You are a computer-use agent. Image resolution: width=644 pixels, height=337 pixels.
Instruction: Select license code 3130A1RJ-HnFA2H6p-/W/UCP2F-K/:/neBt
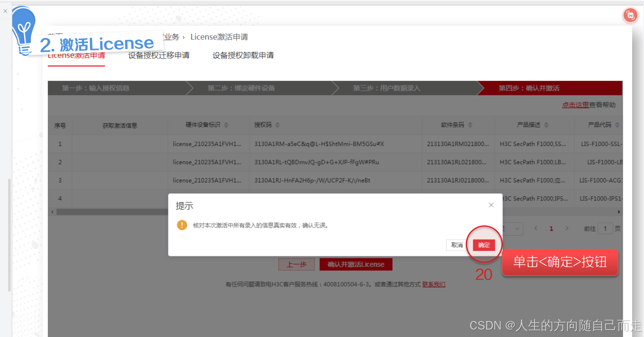click(312, 180)
